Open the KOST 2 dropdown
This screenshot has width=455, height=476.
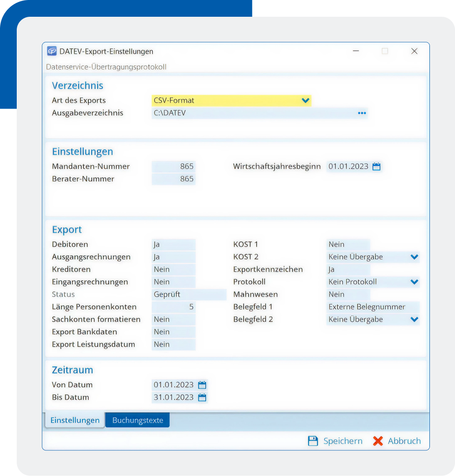pos(414,257)
